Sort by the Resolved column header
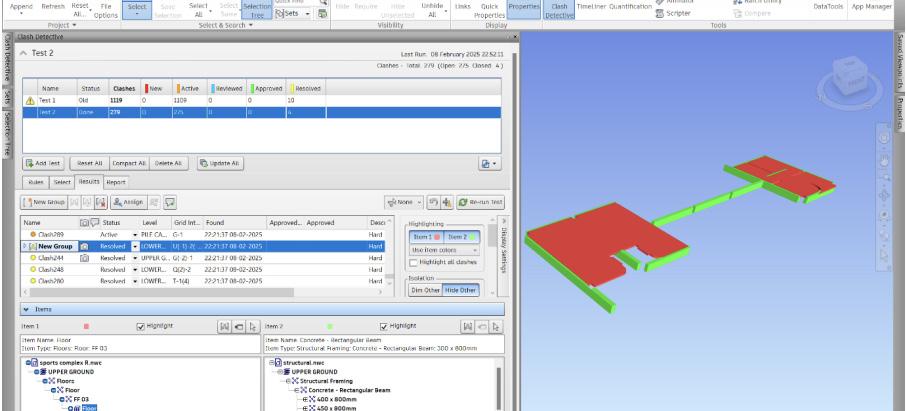The image size is (906, 411). (305, 88)
